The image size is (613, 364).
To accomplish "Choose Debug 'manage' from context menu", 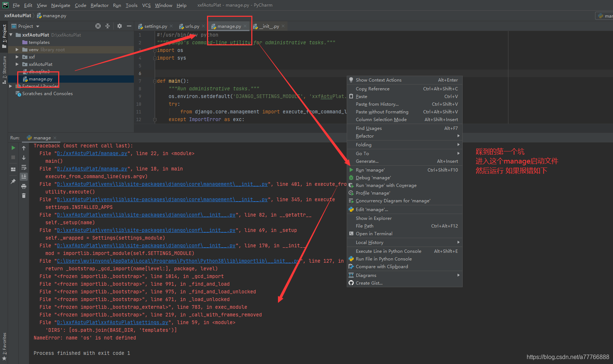I will [405, 178].
